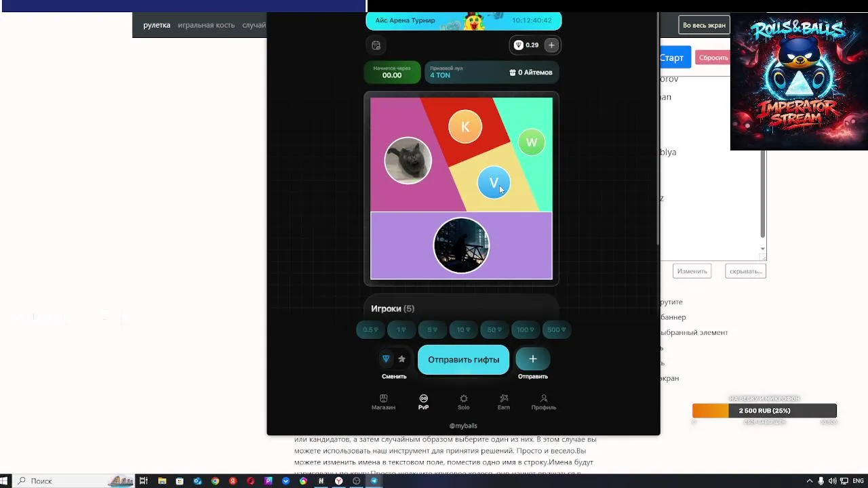Select рулетка in the website menu
Viewport: 868px width, 488px height.
[157, 25]
